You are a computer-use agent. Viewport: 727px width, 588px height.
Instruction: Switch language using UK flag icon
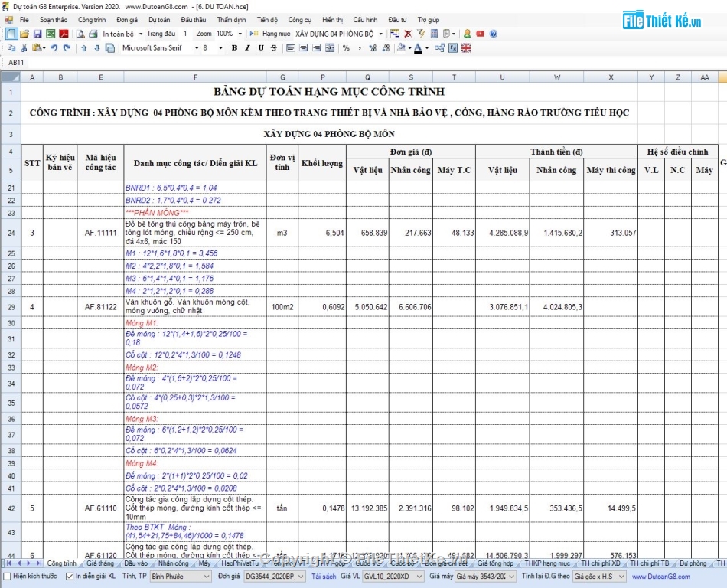click(x=466, y=47)
